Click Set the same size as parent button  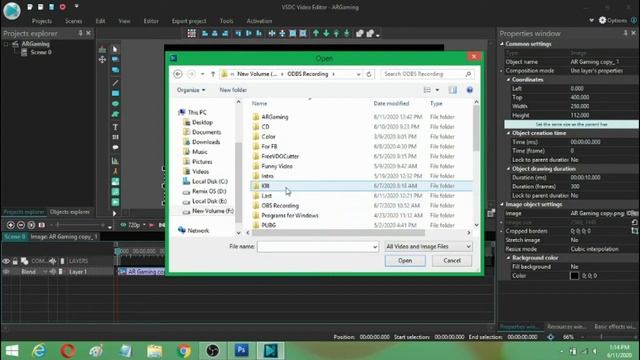coord(571,124)
